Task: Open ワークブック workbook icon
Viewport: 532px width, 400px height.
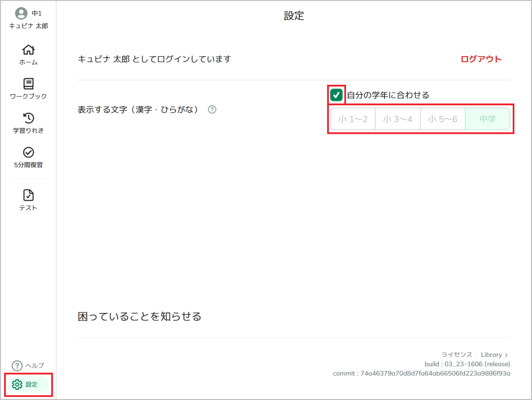Action: [29, 84]
